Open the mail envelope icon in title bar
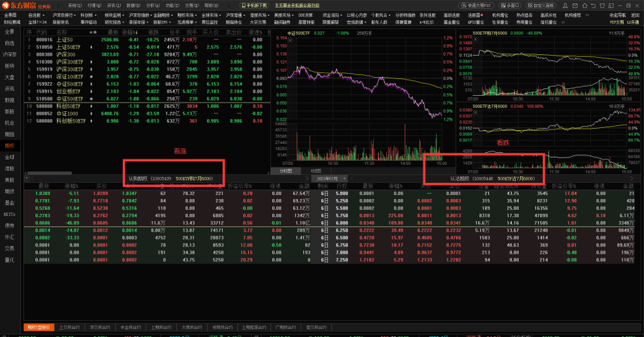The width and height of the screenshot is (644, 337). tap(575, 5)
